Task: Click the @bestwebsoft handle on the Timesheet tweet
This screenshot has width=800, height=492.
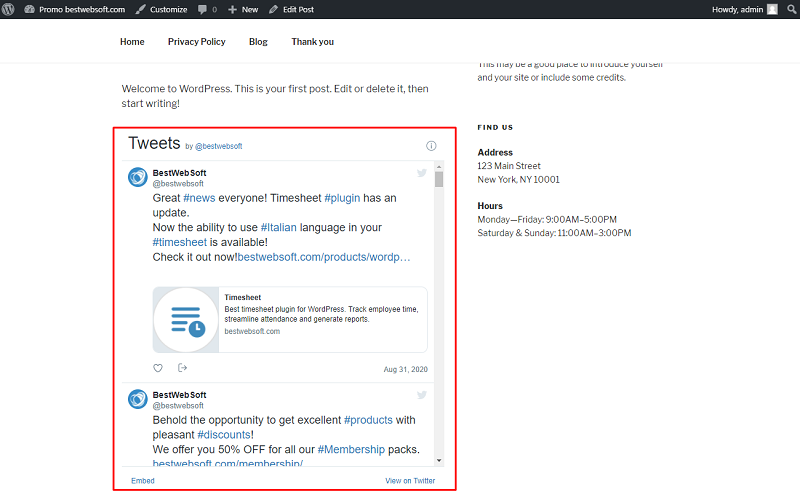Action: coord(178,184)
